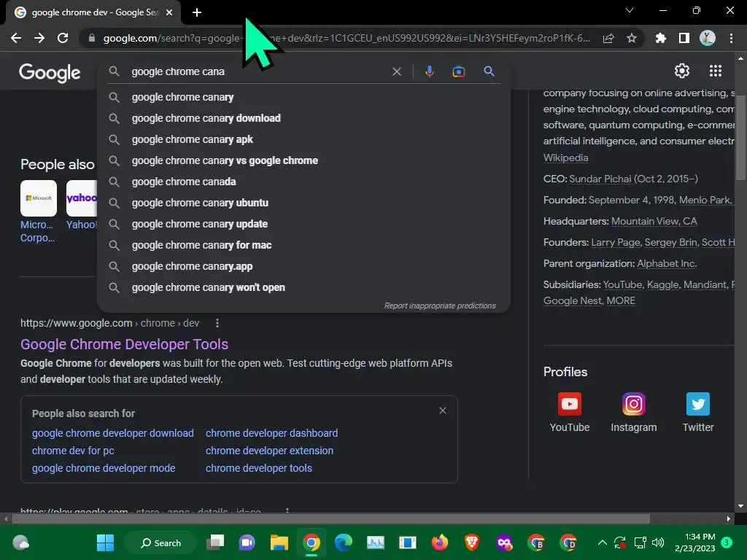Open the tab search chevron in title bar
The height and width of the screenshot is (560, 747).
pyautogui.click(x=630, y=10)
